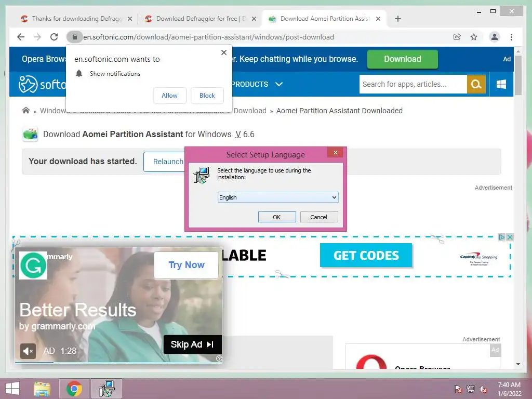This screenshot has height=399, width=532.
Task: Click the Aomei Partition Assistant app icon
Action: [30, 134]
